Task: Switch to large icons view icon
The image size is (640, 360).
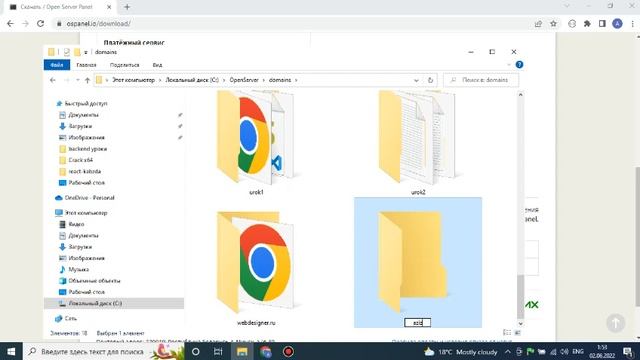Action: coord(518,333)
